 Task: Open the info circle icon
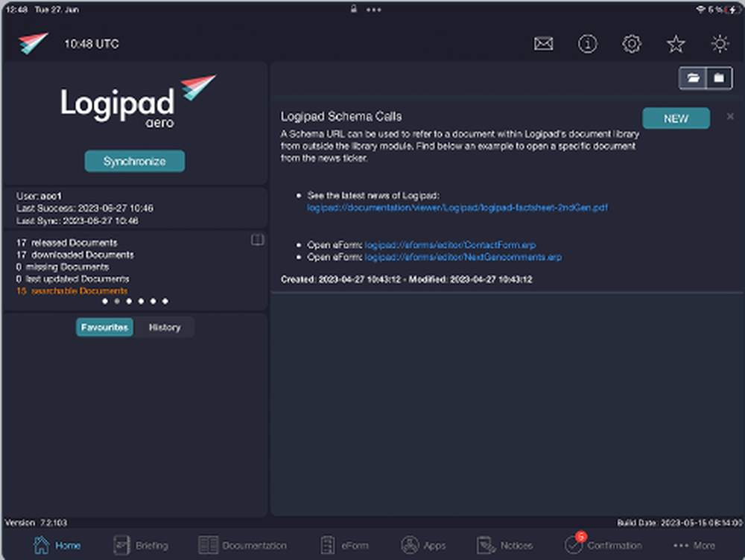coord(587,44)
